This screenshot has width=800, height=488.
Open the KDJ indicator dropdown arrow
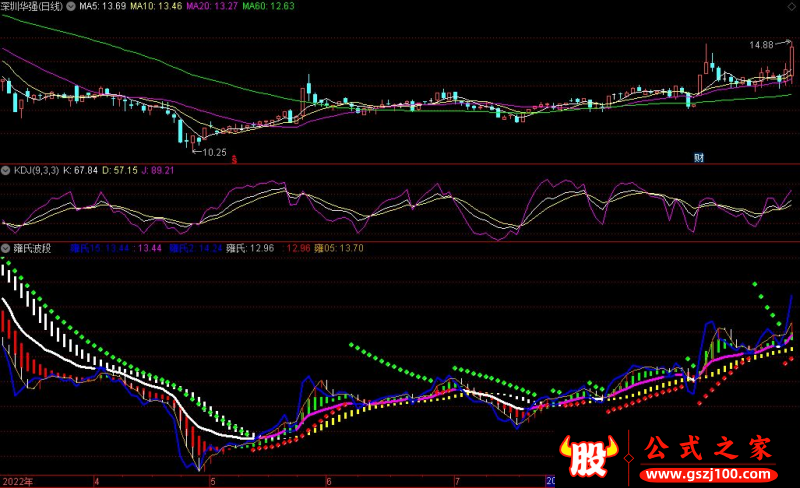click(x=7, y=171)
